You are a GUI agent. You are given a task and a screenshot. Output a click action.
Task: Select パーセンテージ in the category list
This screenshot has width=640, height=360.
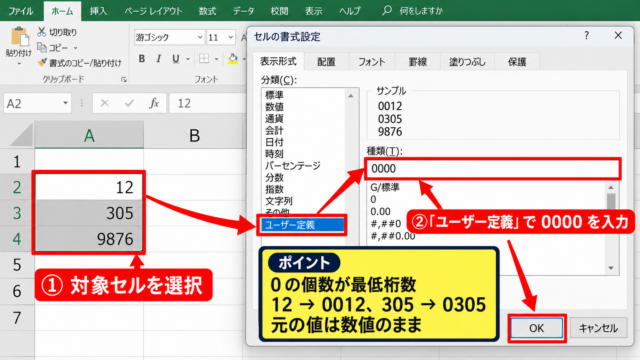pos(293,166)
